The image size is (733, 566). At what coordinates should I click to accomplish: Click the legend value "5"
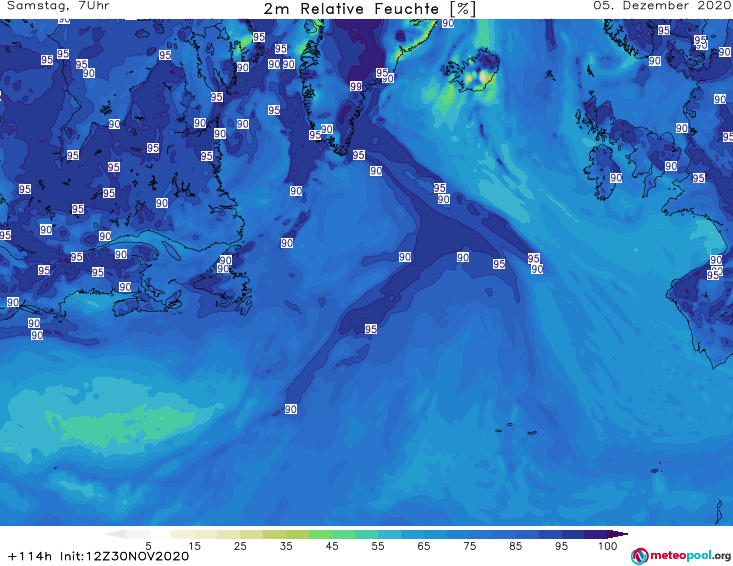(148, 546)
